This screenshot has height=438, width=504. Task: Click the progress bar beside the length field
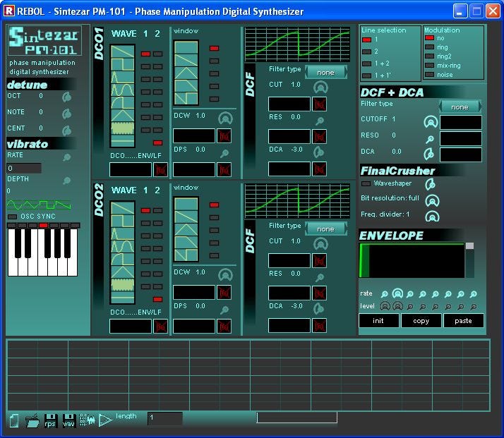point(296,418)
